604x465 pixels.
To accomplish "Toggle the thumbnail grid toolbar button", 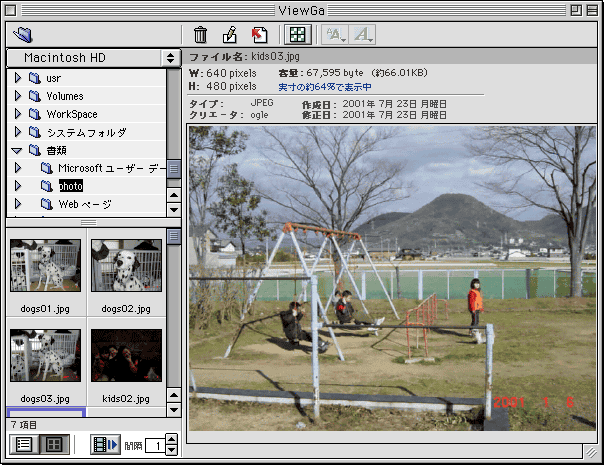I will coord(297,35).
